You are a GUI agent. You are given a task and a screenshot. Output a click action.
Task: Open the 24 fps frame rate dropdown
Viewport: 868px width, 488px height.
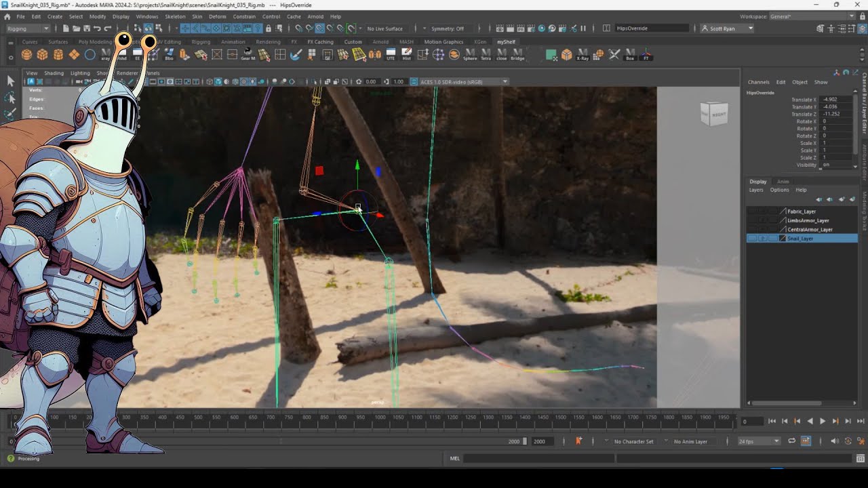click(x=759, y=441)
